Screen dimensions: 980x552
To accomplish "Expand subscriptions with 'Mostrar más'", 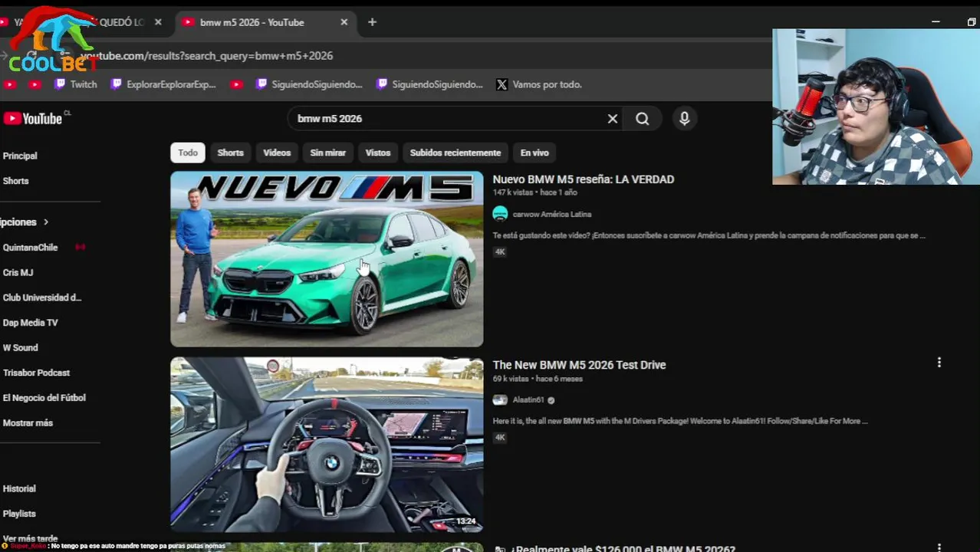I will 28,423.
